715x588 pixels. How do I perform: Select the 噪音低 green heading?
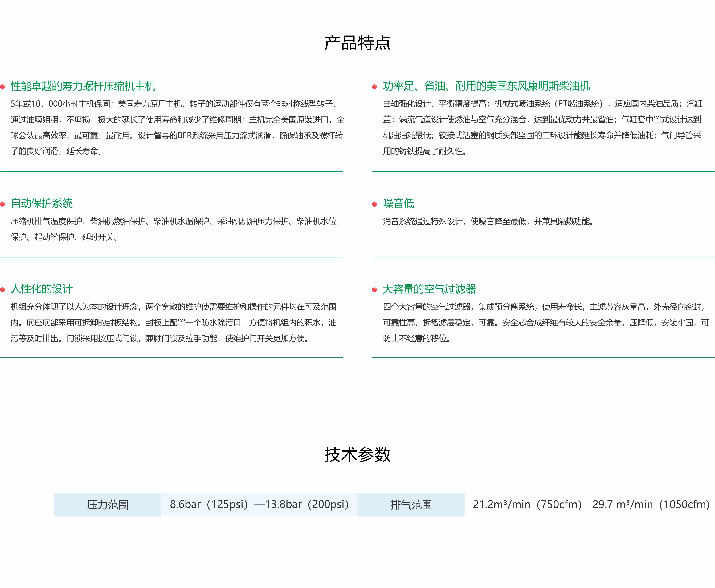pos(398,203)
